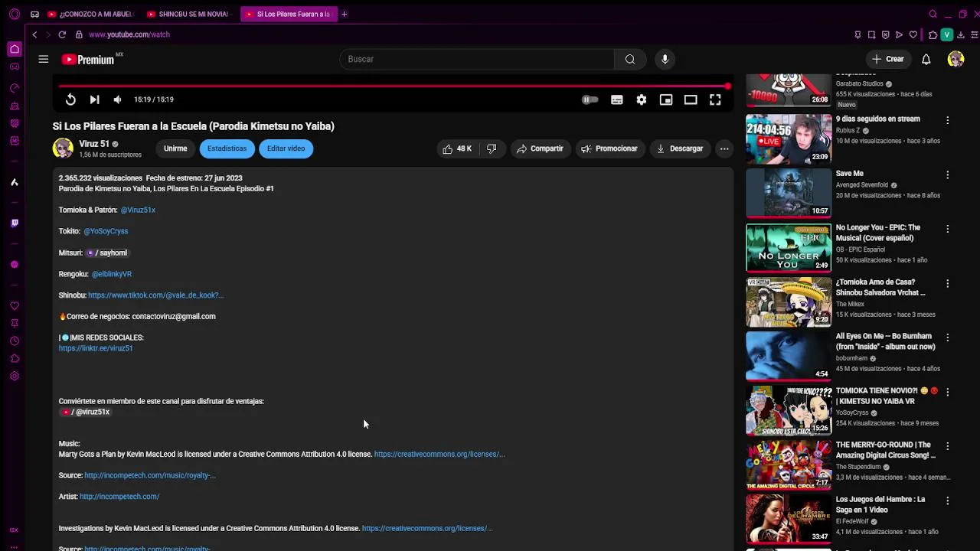This screenshot has height=551, width=980.
Task: Open the linktr.ee/viruz51 link
Action: pos(96,348)
